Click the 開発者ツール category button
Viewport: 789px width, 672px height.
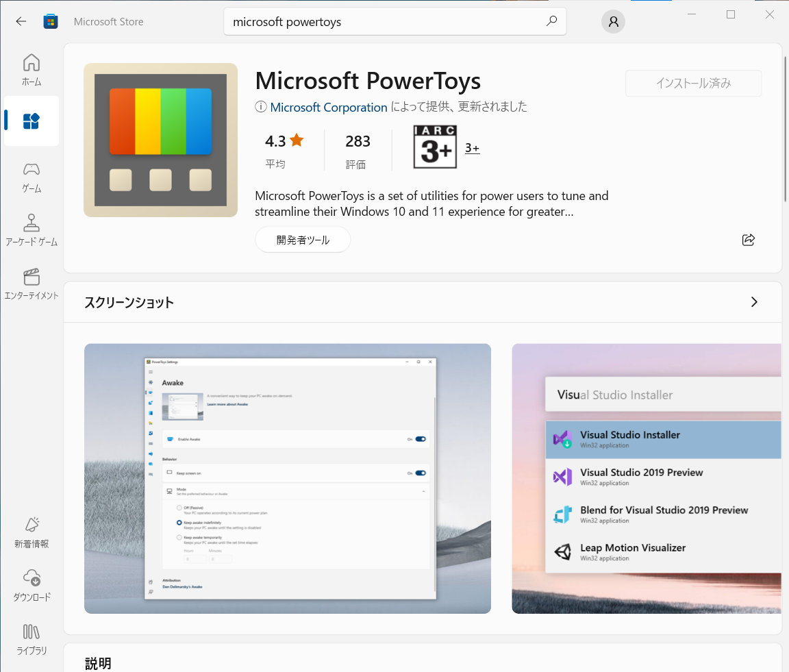303,240
